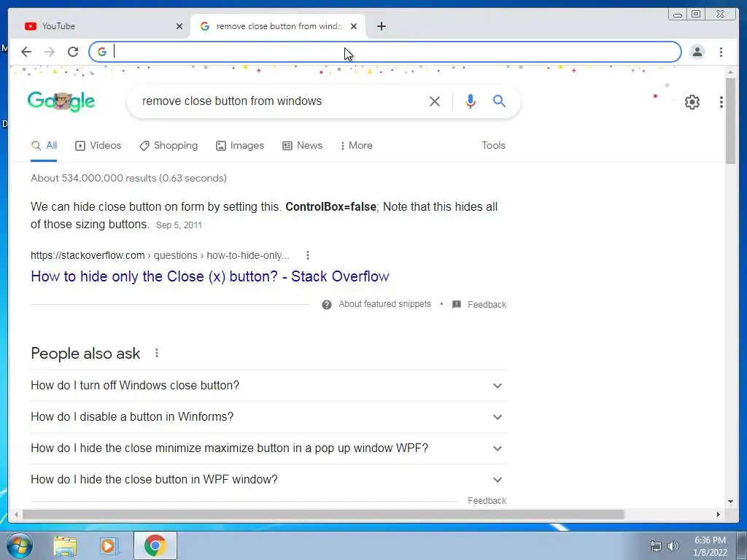Image resolution: width=747 pixels, height=560 pixels.
Task: Open Windows Explorer from the taskbar
Action: [x=65, y=545]
